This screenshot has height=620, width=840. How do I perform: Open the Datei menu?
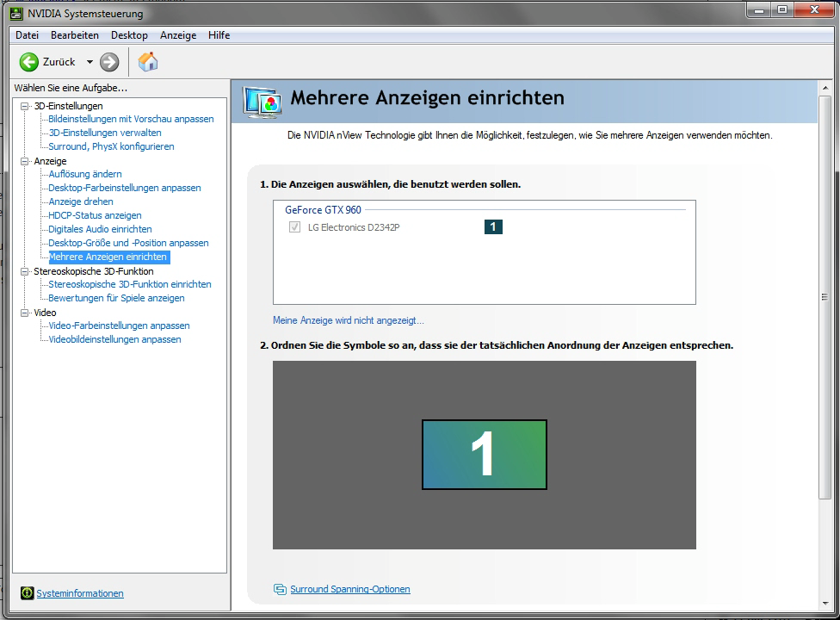[x=27, y=35]
